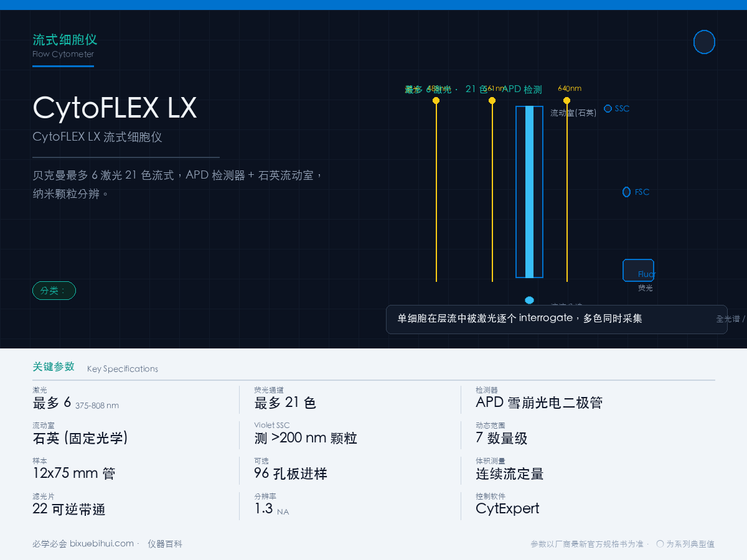Click the FSC detector ellipse

pos(626,192)
